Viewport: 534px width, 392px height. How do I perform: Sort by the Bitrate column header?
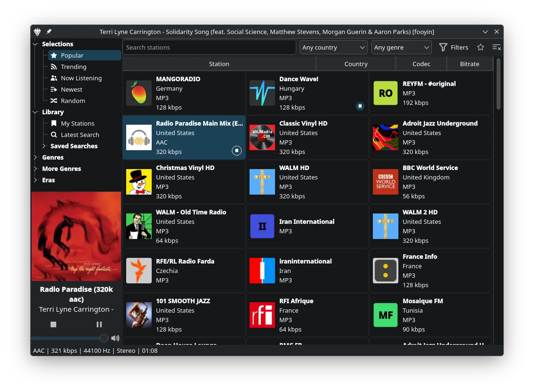click(470, 64)
